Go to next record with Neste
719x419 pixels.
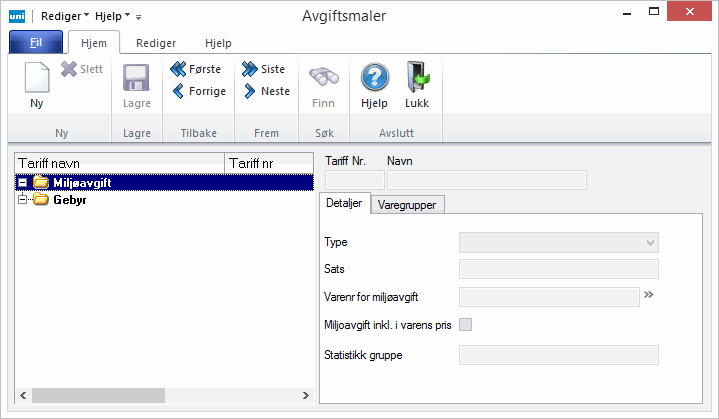(x=265, y=91)
